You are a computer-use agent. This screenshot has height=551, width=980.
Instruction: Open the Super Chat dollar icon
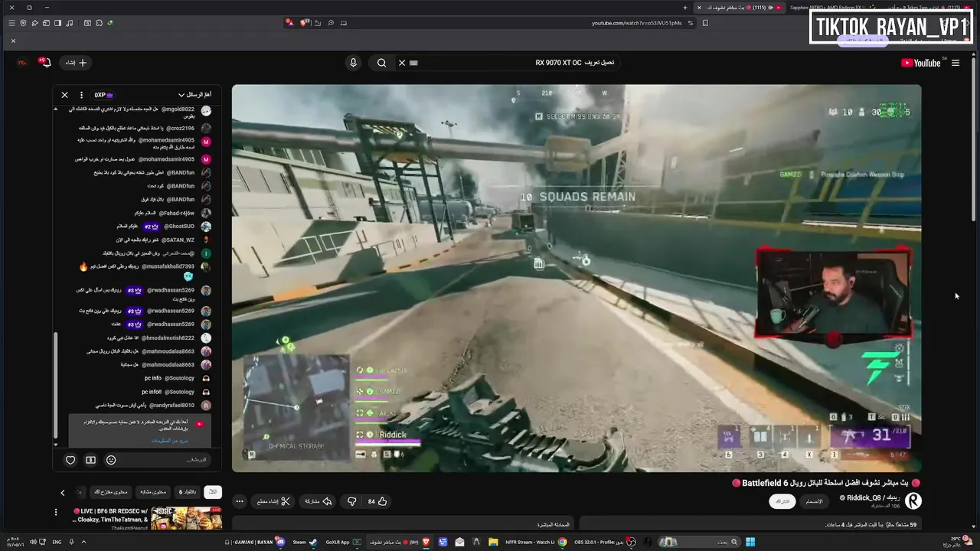(x=90, y=460)
